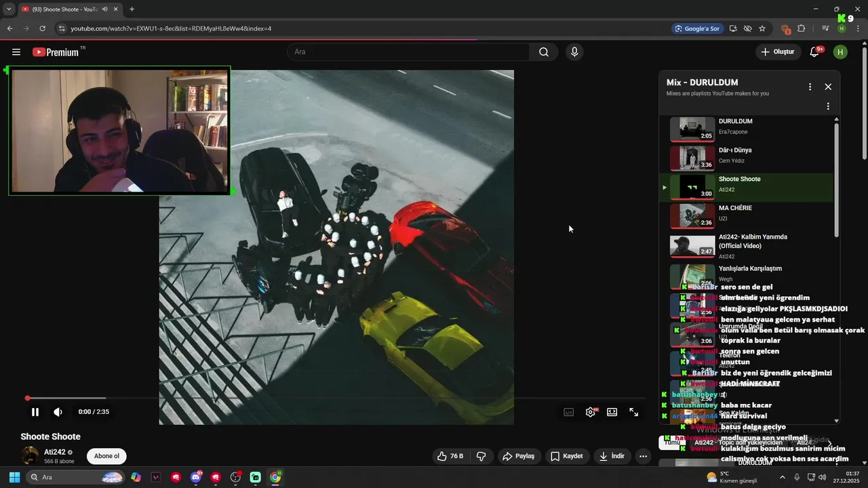Click the YouTube address bar URL
Screen dimensions: 868x488
point(171,28)
